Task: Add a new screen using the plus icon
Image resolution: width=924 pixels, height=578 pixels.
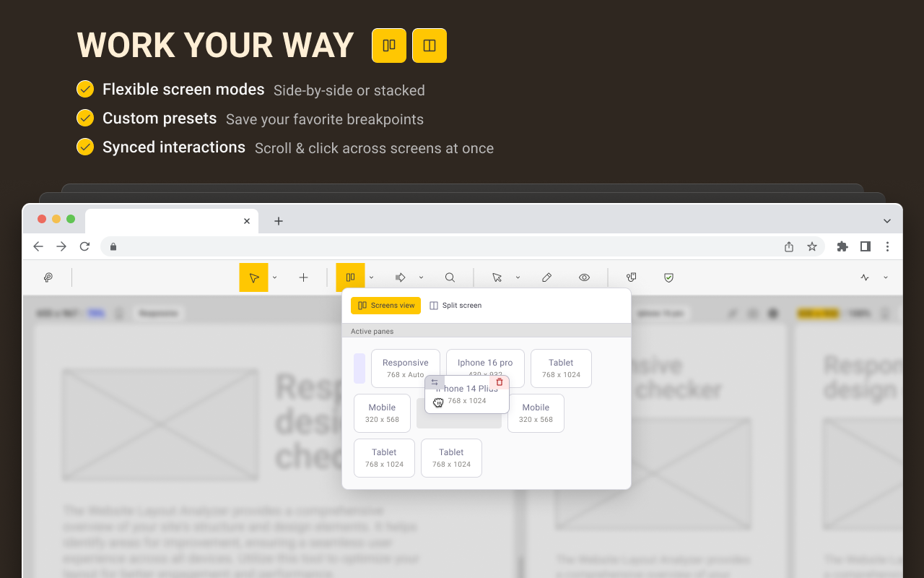Action: pos(303,277)
